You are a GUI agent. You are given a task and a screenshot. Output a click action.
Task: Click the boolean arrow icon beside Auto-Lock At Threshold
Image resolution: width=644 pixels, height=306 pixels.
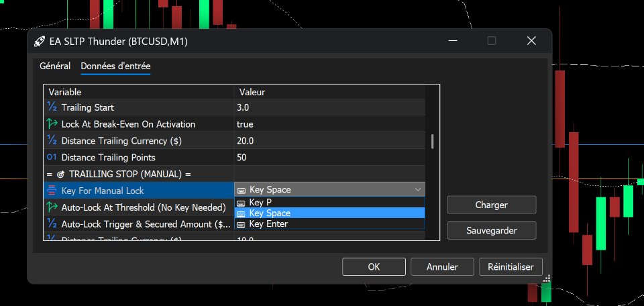[x=52, y=207]
